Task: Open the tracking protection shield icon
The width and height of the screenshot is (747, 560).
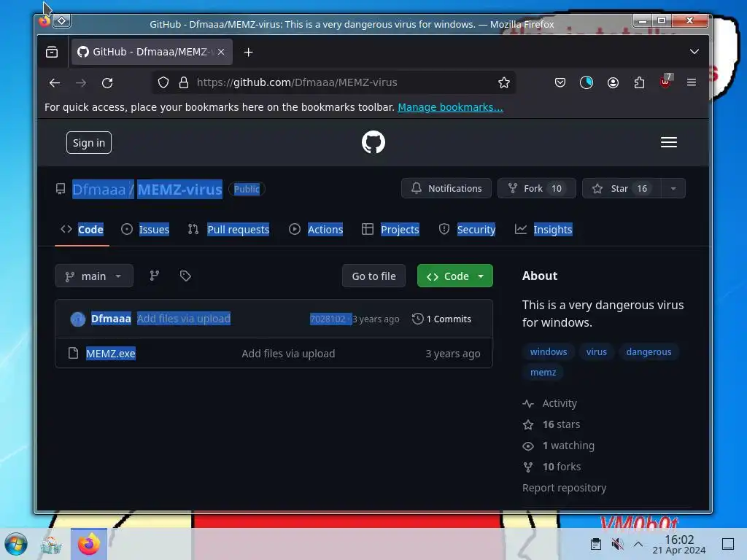Action: pyautogui.click(x=163, y=83)
